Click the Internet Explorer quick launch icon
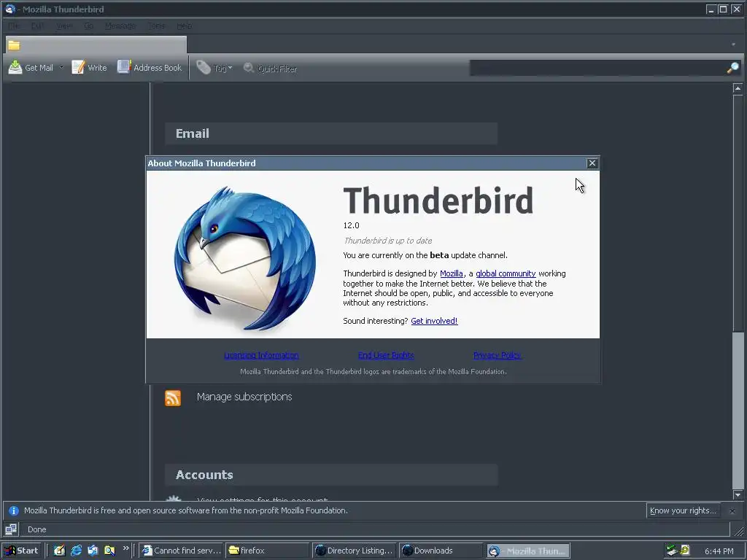Screen dimensions: 747x560 pyautogui.click(x=76, y=551)
